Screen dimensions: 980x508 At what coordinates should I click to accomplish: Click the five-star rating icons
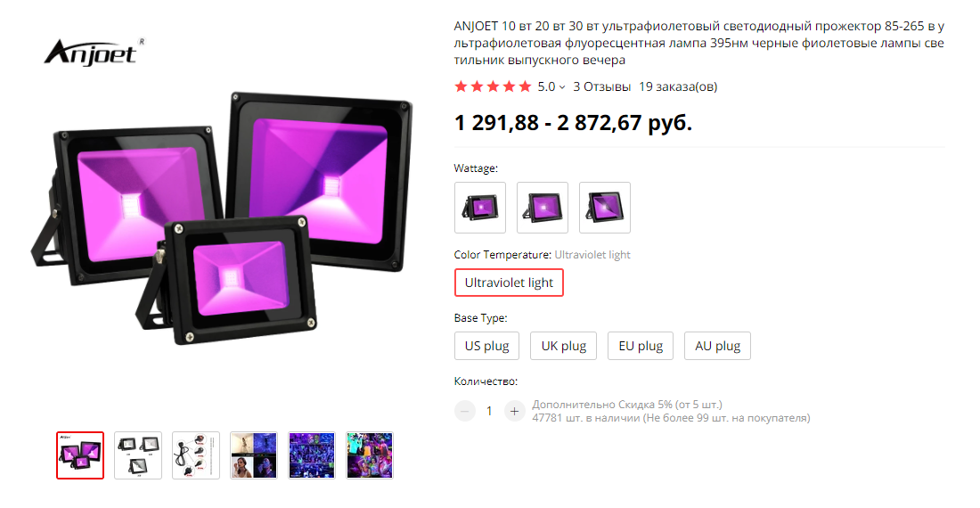pos(494,86)
